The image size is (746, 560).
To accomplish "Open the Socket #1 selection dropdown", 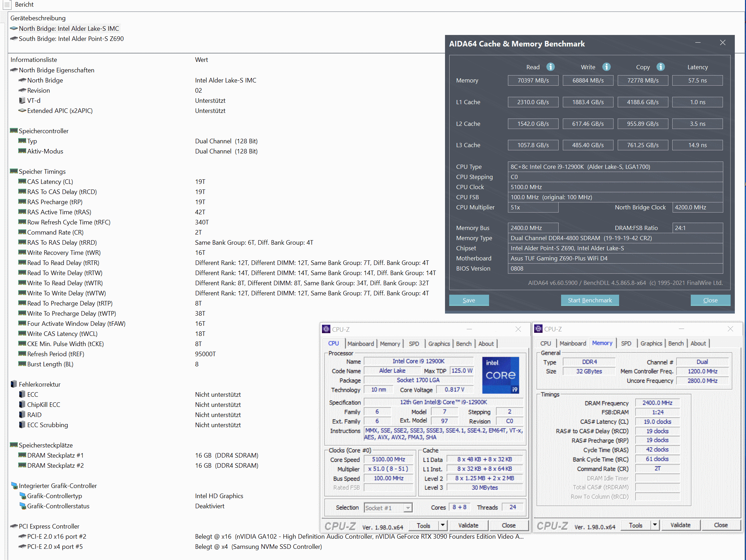I will coord(408,508).
